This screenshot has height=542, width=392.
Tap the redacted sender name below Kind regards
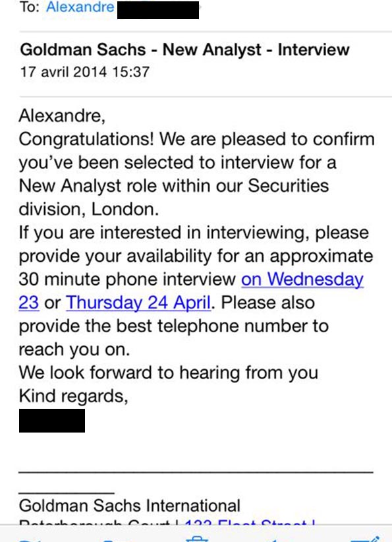52,421
